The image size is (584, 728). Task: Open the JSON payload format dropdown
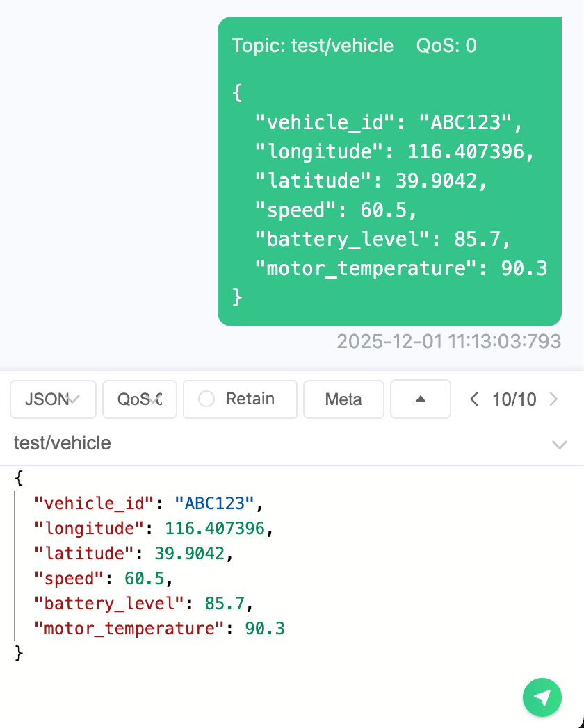53,399
